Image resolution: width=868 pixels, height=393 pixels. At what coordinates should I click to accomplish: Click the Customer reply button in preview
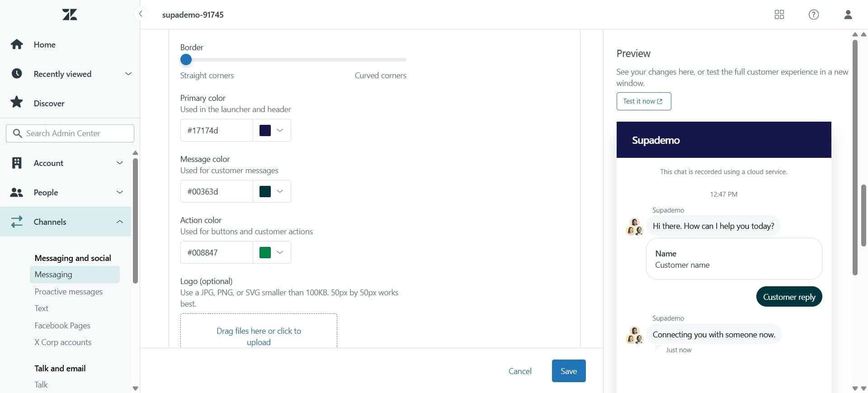[789, 297]
